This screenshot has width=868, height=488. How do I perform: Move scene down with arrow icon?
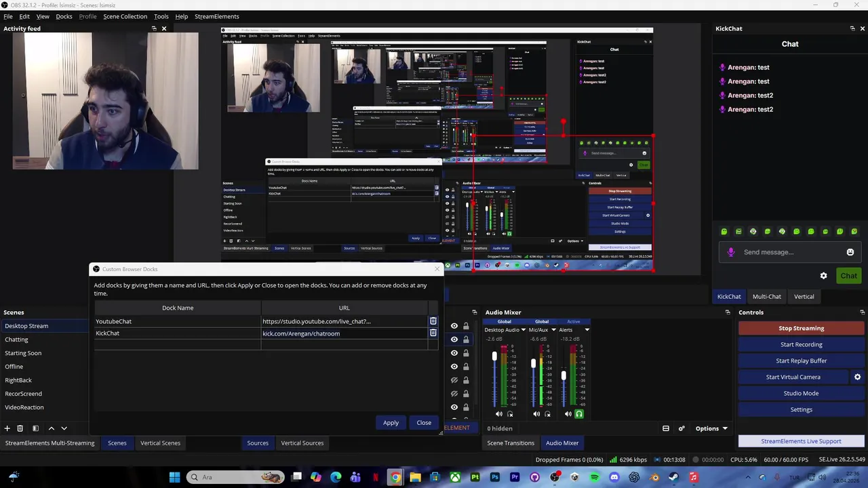tap(64, 428)
